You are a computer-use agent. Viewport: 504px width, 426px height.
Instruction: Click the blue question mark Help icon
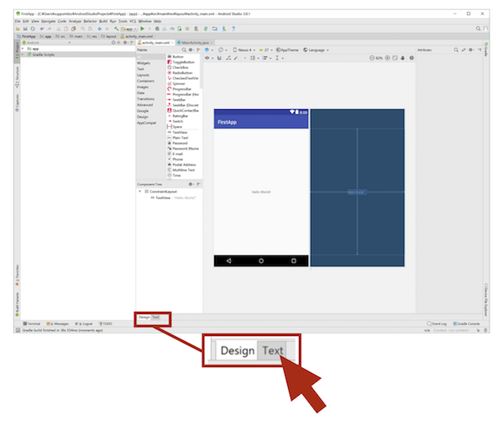234,29
